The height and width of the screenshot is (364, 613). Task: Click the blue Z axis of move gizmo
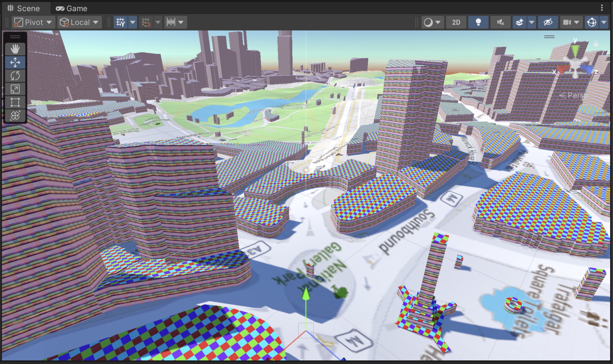(325, 346)
